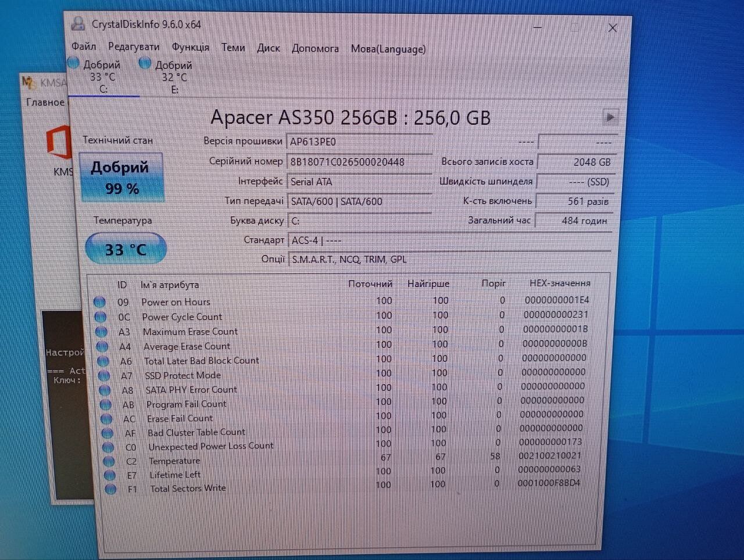Click the status orb for Average Erase Count
744x560 pixels.
point(102,346)
